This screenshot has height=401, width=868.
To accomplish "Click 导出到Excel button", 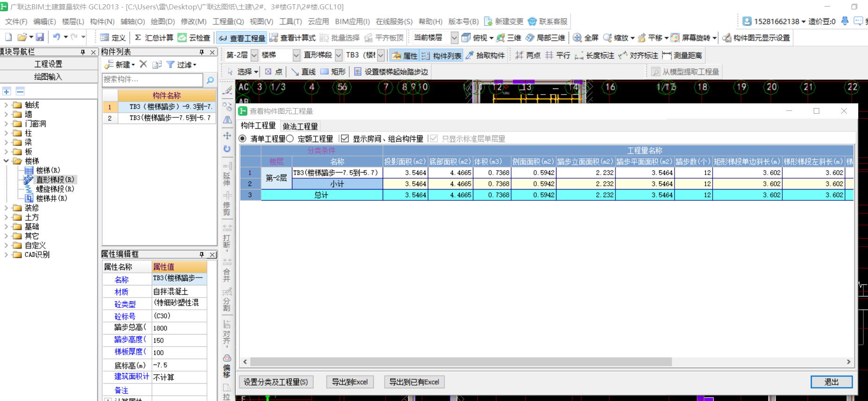I will (350, 382).
